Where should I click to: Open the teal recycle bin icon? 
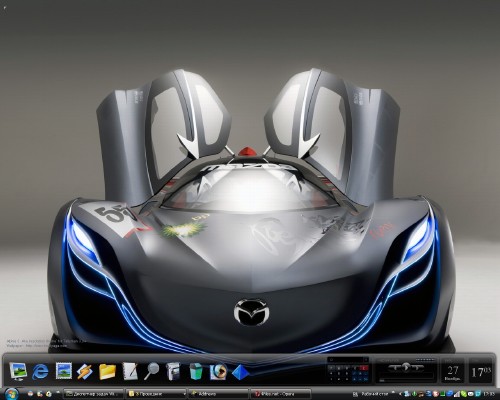coord(196,371)
